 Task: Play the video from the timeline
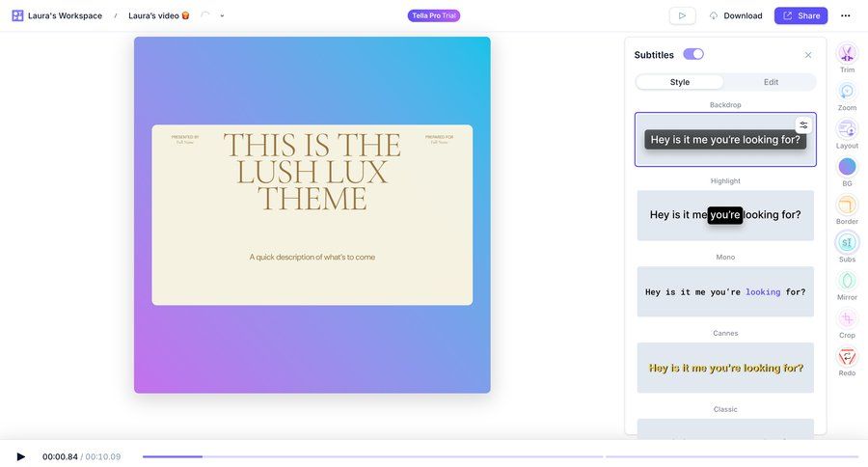20,456
